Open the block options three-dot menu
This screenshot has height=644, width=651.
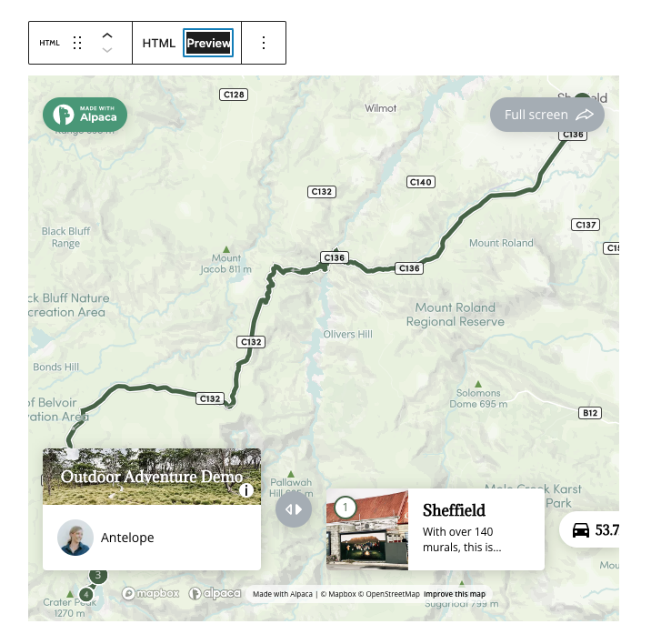tap(264, 43)
